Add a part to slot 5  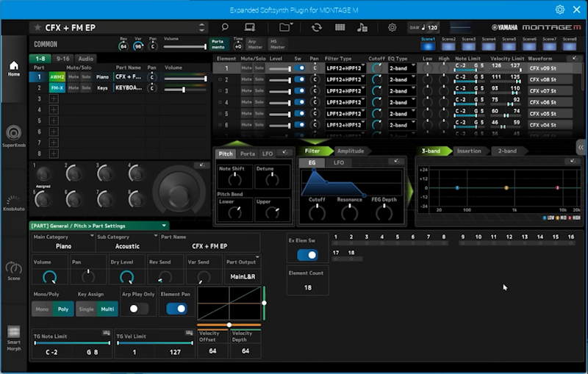[x=54, y=121]
